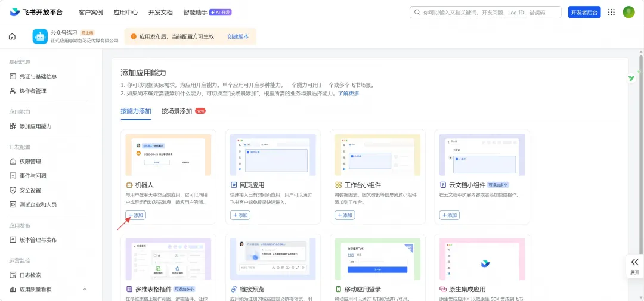
Task: Click the 权限管理 sidebar icon
Action: [13, 162]
